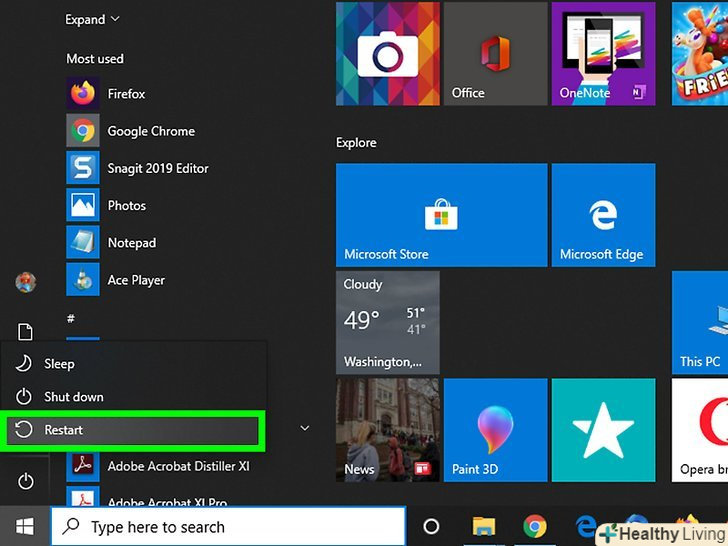This screenshot has height=546, width=728.
Task: Expand the Most used apps list
Action: tap(92, 19)
